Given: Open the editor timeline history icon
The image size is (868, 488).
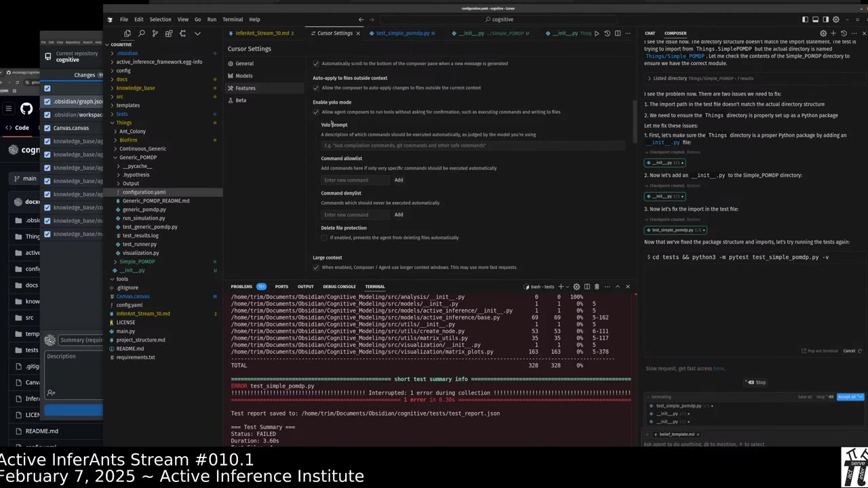Looking at the screenshot, I should coord(607,33).
